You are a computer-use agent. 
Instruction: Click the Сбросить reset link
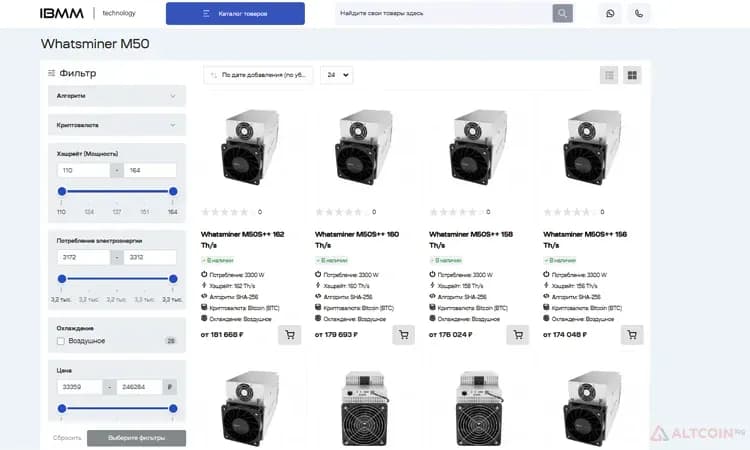67,438
